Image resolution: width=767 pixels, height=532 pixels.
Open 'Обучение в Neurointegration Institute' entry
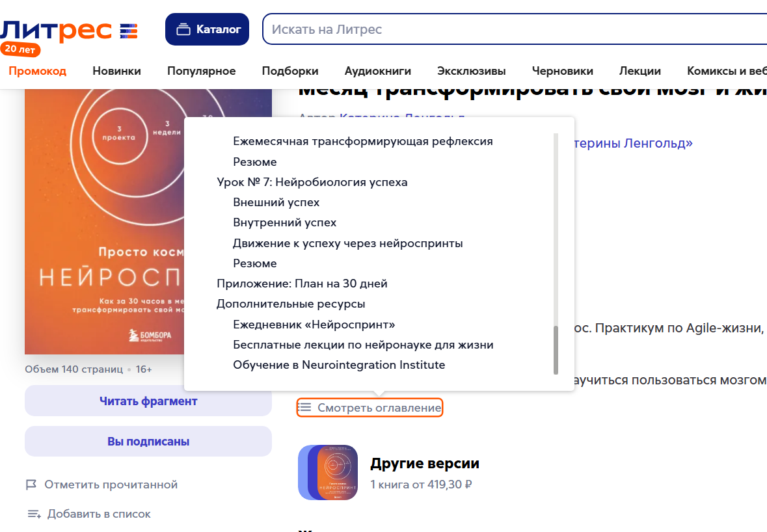point(339,365)
